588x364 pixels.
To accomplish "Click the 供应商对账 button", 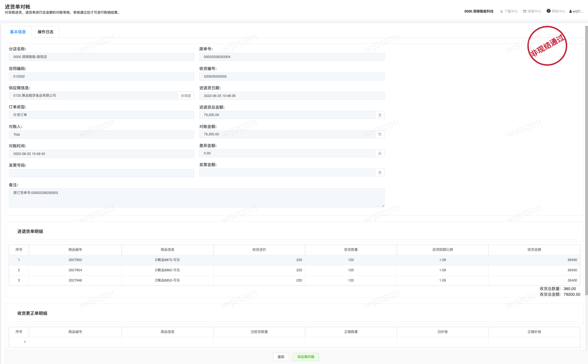I will (306, 357).
